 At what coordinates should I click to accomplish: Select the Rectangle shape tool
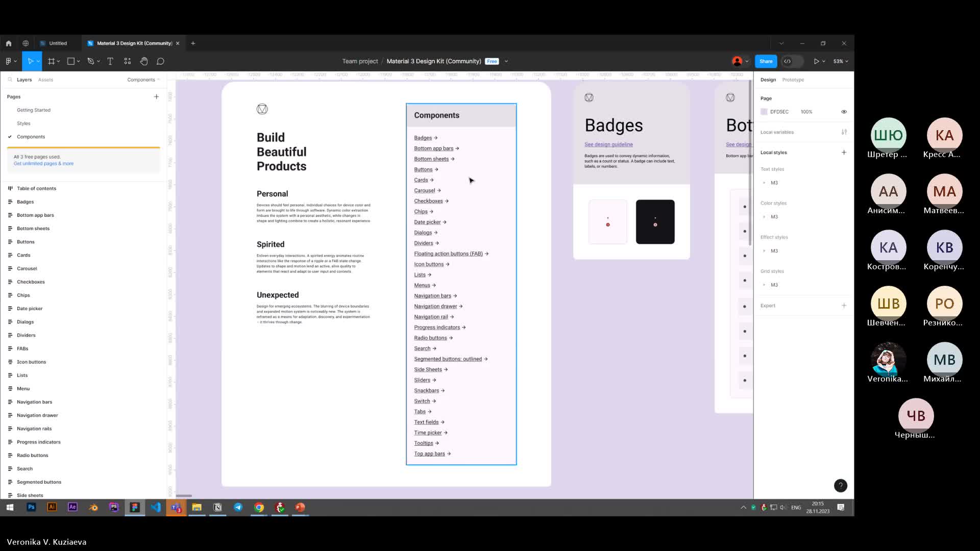pos(71,61)
